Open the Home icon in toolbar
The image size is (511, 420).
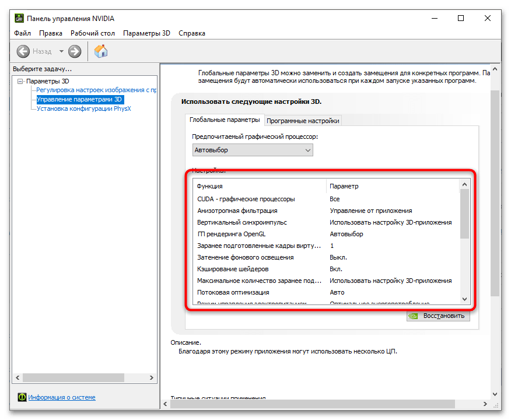(101, 51)
